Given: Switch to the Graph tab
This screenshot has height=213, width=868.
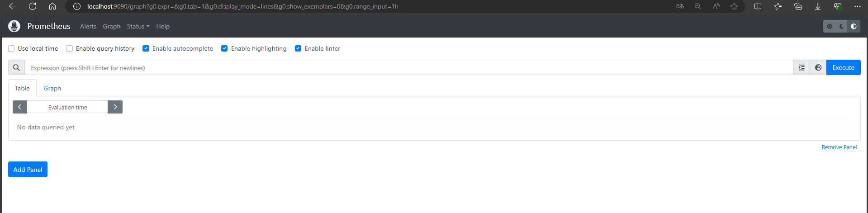Looking at the screenshot, I should tap(52, 88).
